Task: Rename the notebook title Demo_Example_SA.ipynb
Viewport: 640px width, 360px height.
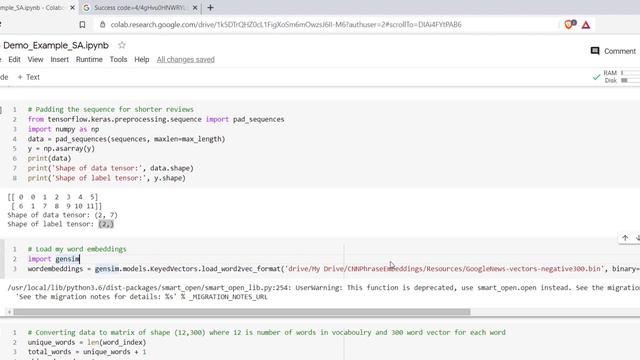Action: point(56,45)
